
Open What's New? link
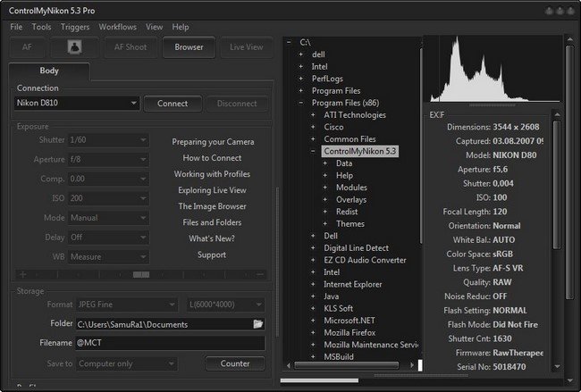point(212,238)
